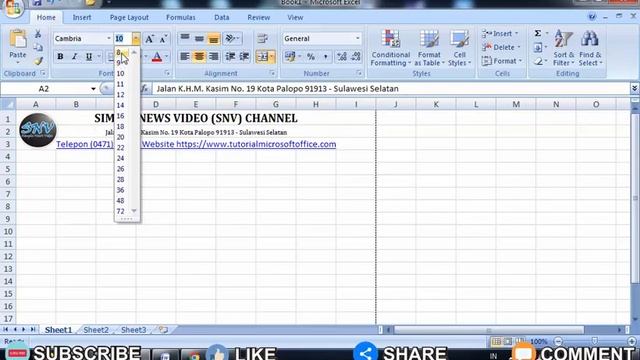Click the Grow Font icon

149,39
